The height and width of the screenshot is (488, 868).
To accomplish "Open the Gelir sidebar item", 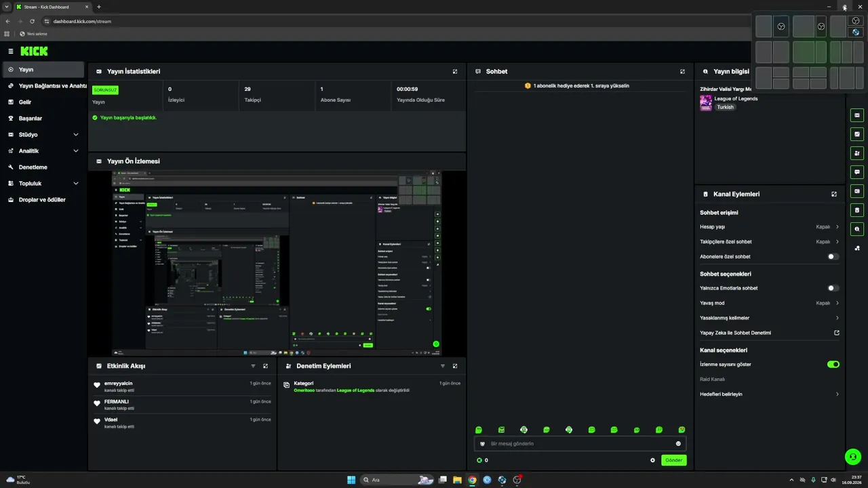I will 43,102.
